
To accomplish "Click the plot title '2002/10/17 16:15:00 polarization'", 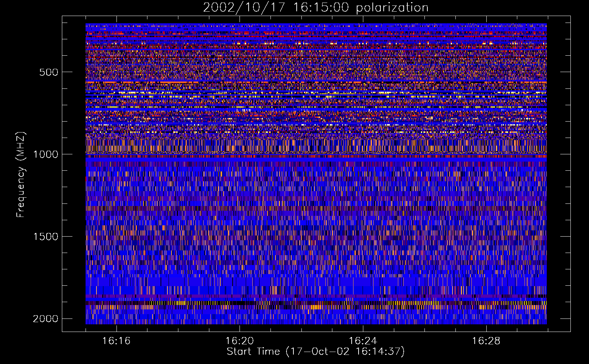I will pyautogui.click(x=316, y=8).
